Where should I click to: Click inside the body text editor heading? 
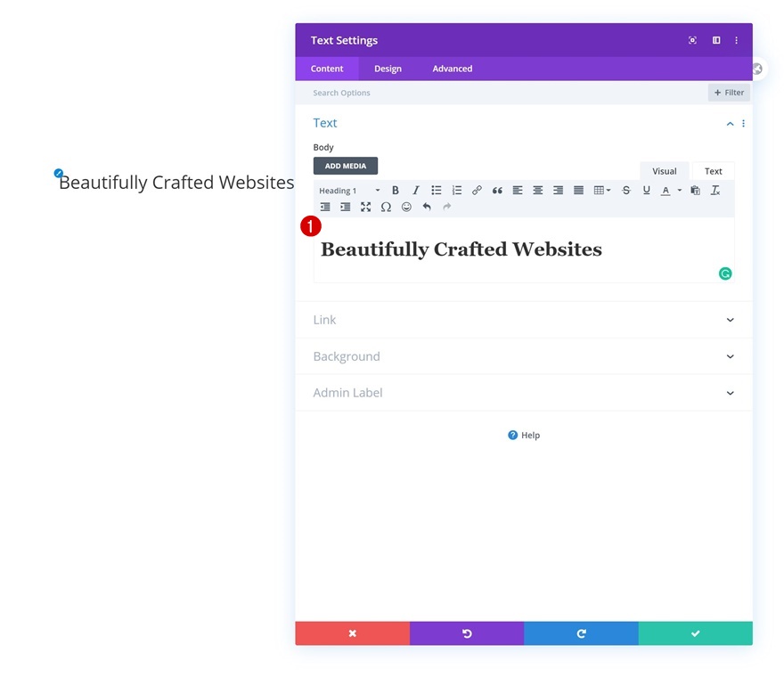(461, 249)
